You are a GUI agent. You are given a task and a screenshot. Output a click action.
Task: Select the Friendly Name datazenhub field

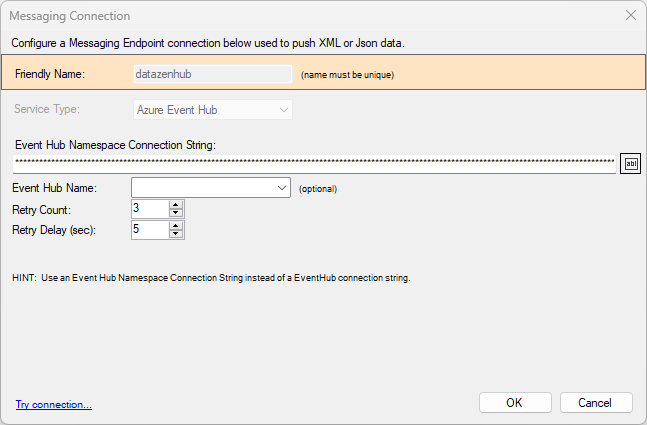pos(213,74)
